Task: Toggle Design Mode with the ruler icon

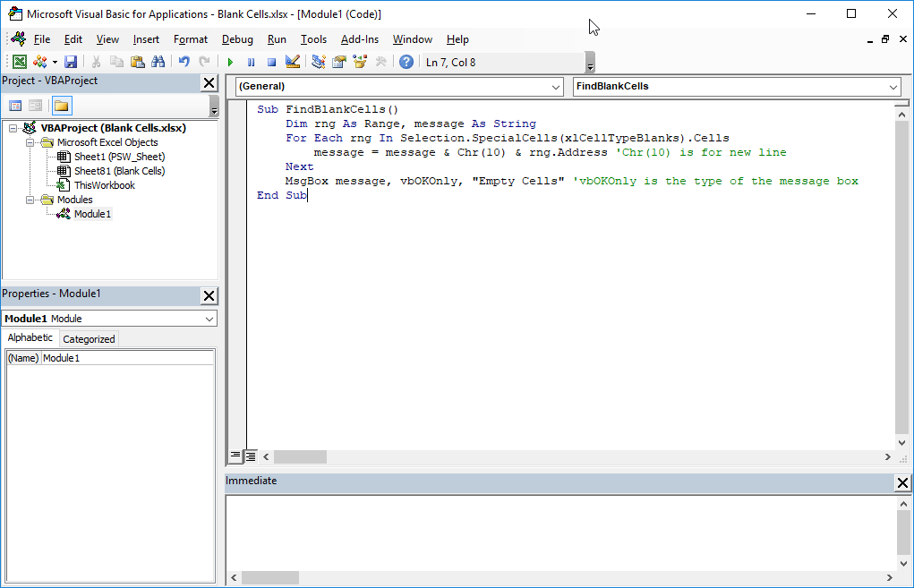Action: 293,62
